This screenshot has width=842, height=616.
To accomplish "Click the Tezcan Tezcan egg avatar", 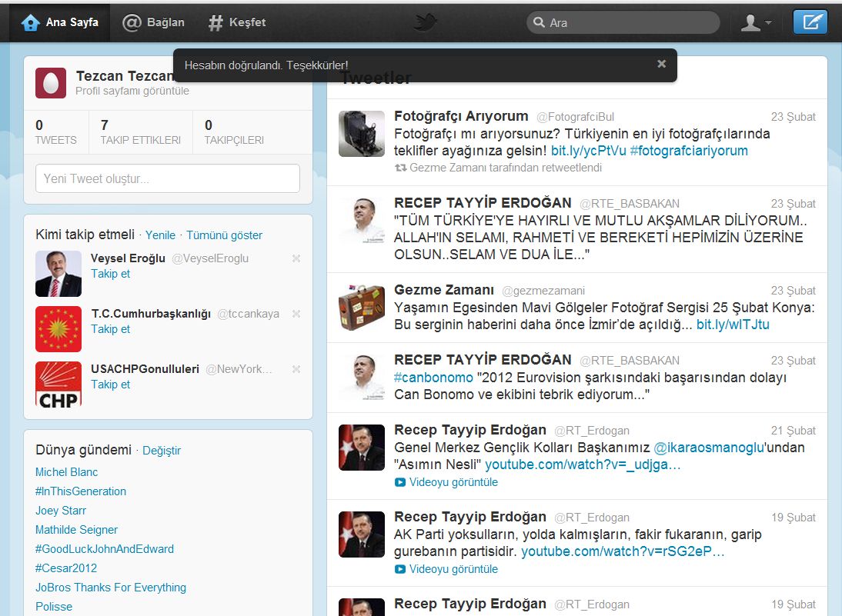I will 51,82.
